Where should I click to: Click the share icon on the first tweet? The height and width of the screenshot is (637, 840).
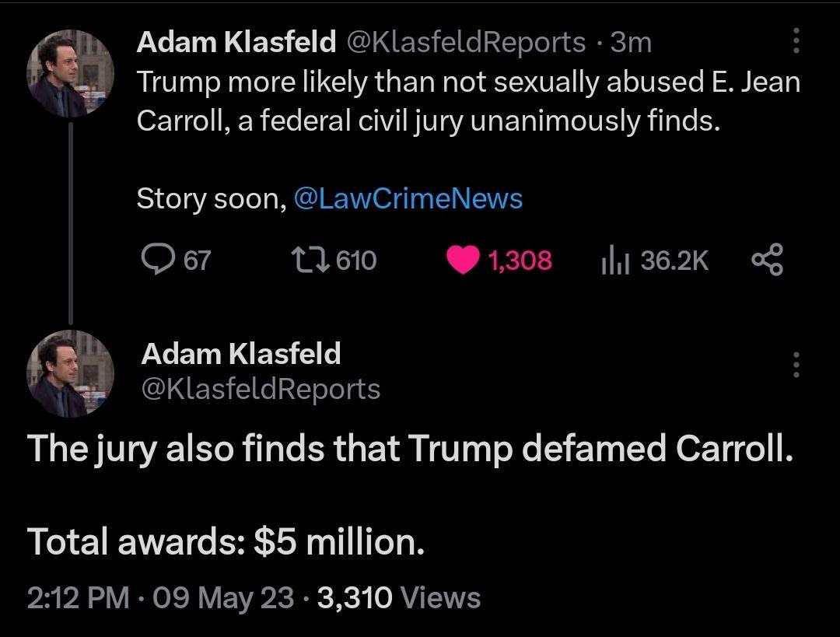pyautogui.click(x=769, y=261)
